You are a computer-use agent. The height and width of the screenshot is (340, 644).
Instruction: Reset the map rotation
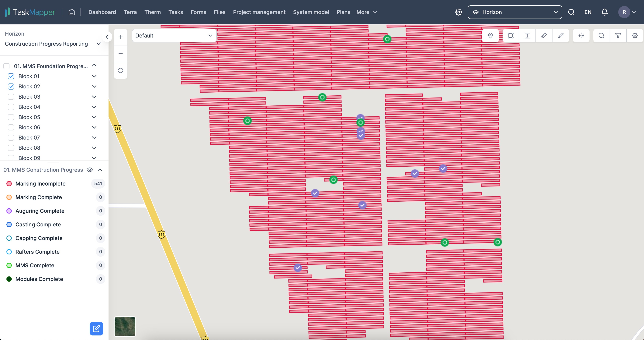[x=120, y=70]
